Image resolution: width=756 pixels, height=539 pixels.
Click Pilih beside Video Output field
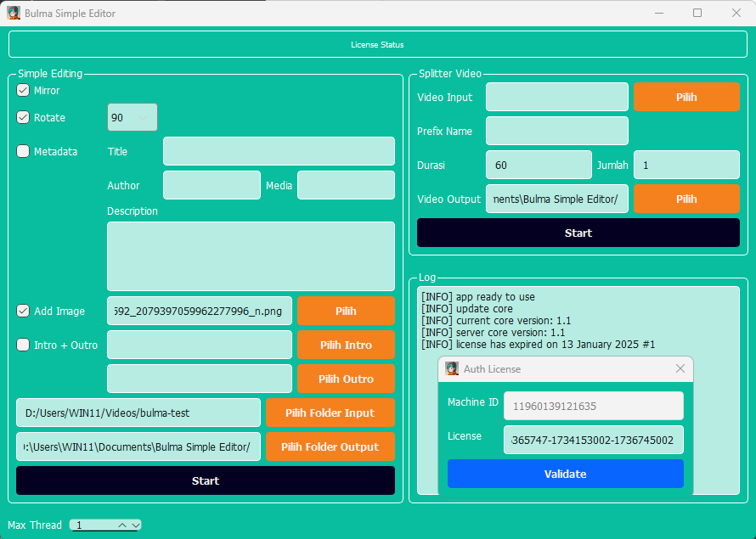(686, 199)
